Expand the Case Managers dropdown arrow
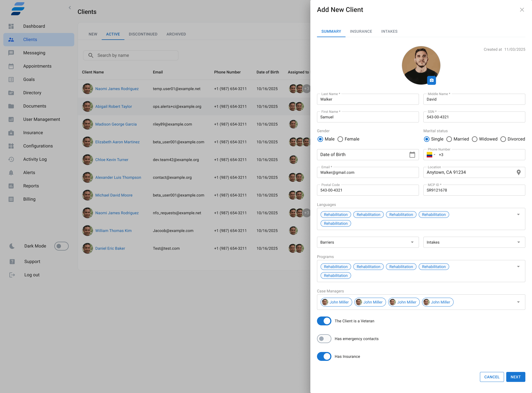 pyautogui.click(x=518, y=302)
